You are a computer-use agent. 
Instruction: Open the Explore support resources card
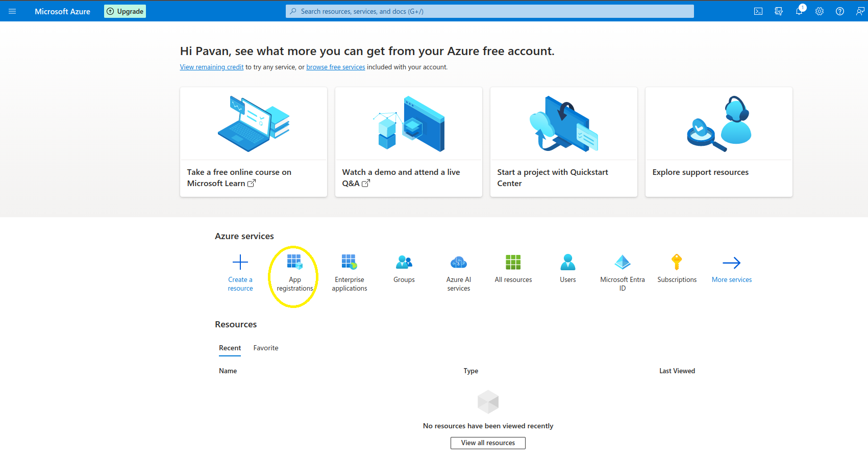[x=719, y=142]
